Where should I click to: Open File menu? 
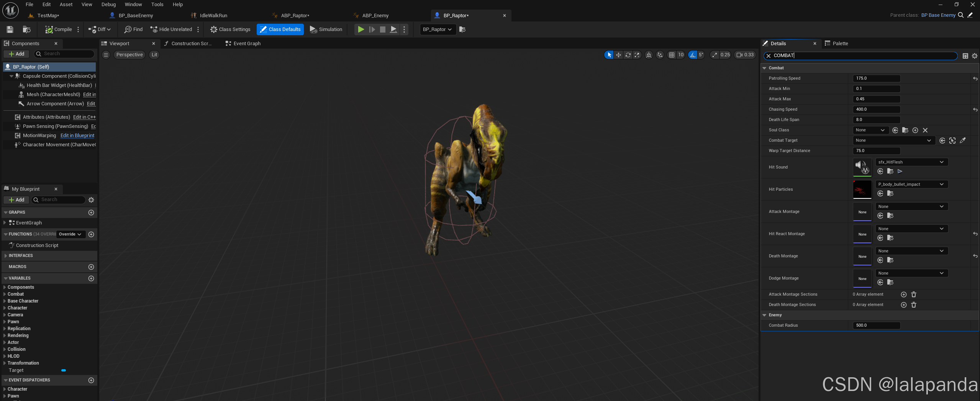coord(29,5)
